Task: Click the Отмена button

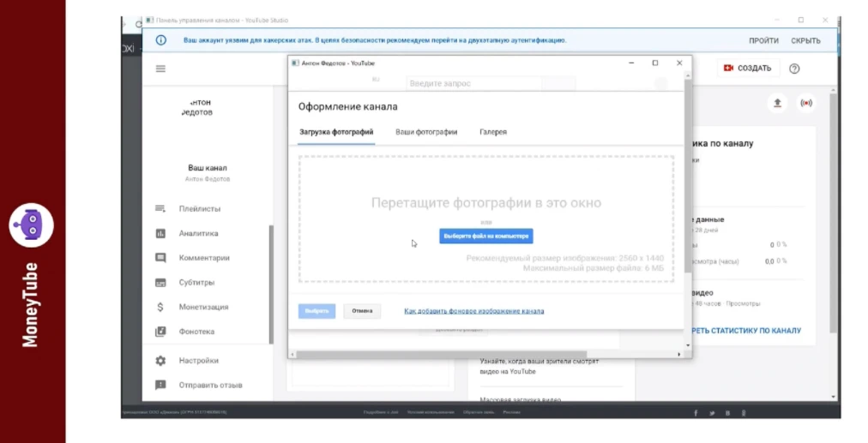Action: tap(362, 311)
